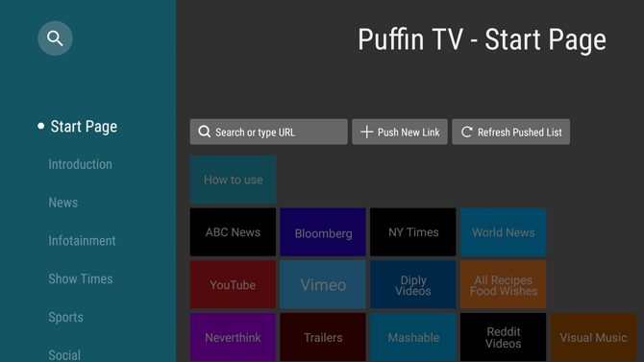The height and width of the screenshot is (362, 644).
Task: Open the World News tile
Action: pyautogui.click(x=503, y=232)
